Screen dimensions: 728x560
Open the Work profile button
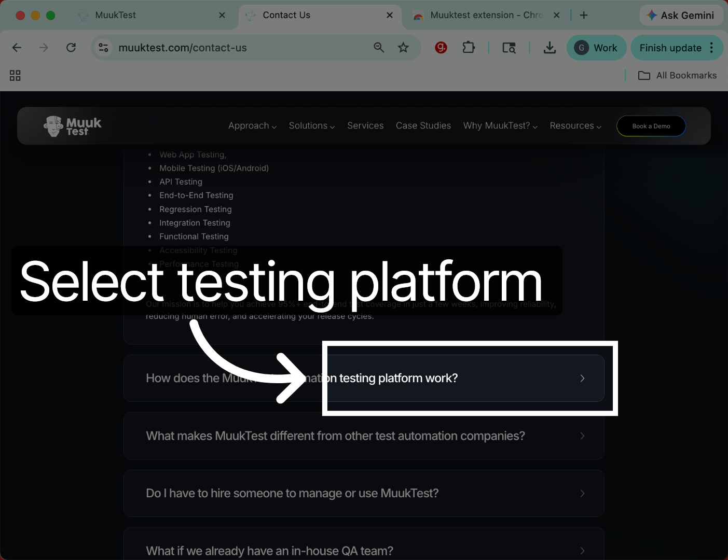point(596,48)
